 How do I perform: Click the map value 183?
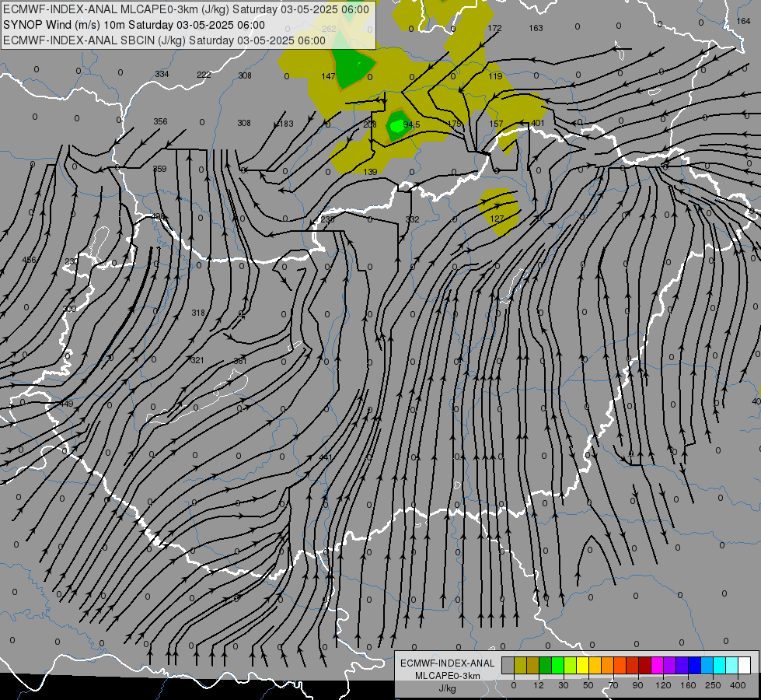(x=286, y=124)
